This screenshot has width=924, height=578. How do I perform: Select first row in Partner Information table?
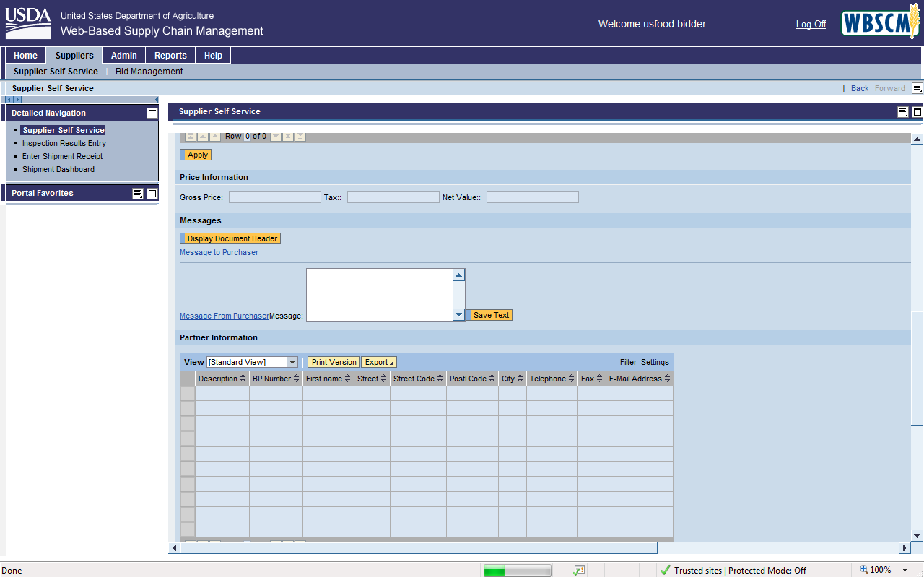(187, 393)
